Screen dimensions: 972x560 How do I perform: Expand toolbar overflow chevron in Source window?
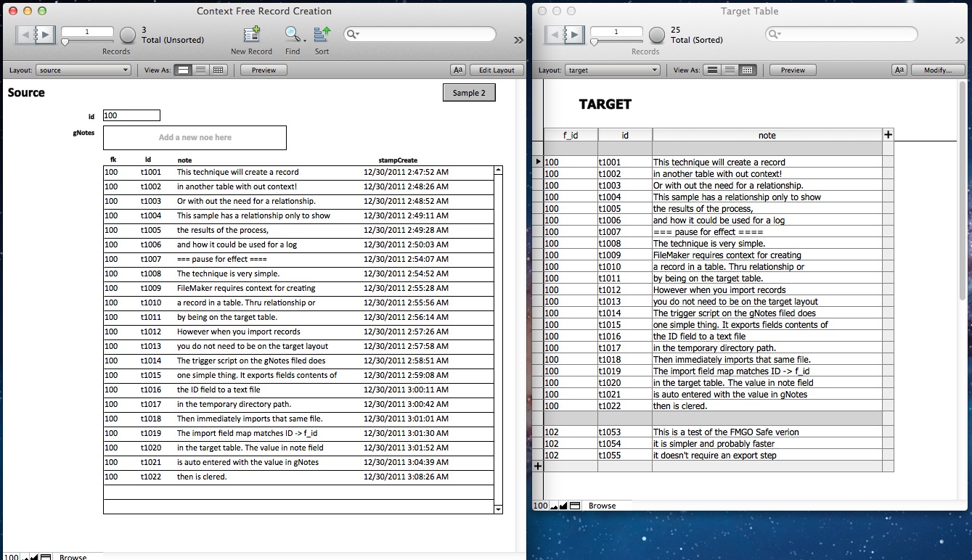(x=518, y=41)
